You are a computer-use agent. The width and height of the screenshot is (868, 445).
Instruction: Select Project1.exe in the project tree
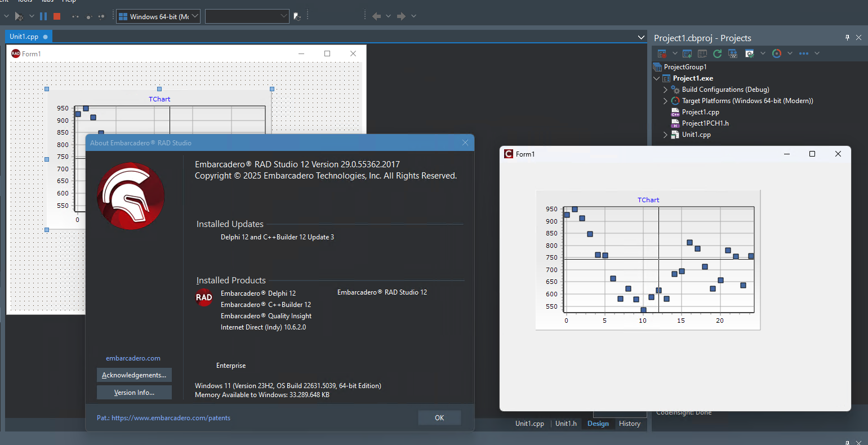[693, 78]
